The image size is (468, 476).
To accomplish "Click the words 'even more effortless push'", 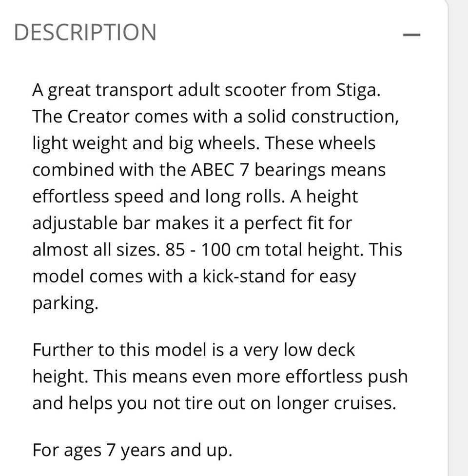I will point(300,377).
